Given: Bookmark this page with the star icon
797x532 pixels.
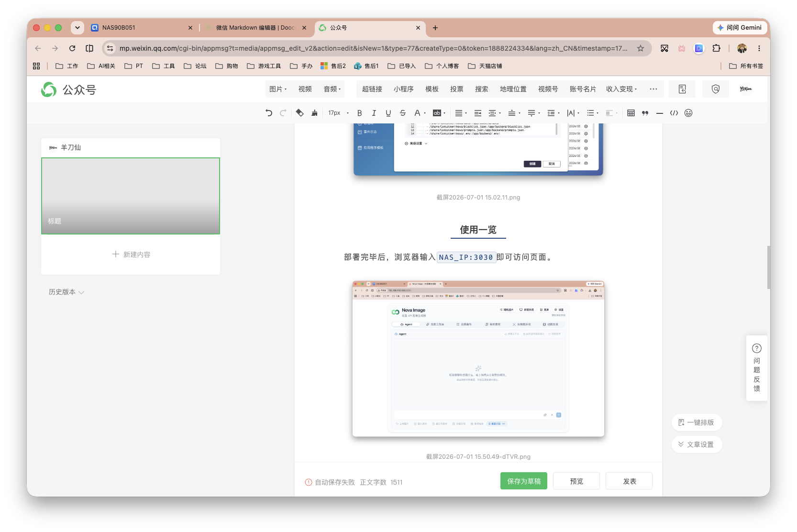Looking at the screenshot, I should click(x=641, y=48).
